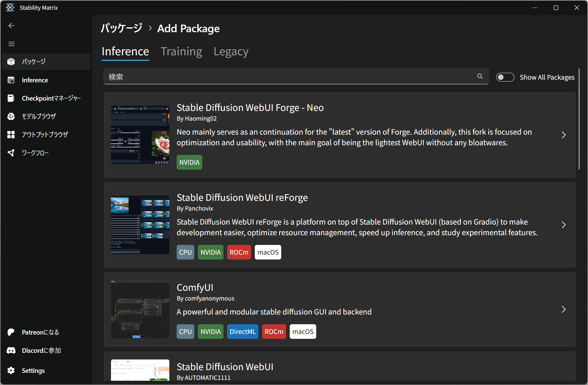Open the Settings gear
The height and width of the screenshot is (385, 588).
pyautogui.click(x=11, y=370)
